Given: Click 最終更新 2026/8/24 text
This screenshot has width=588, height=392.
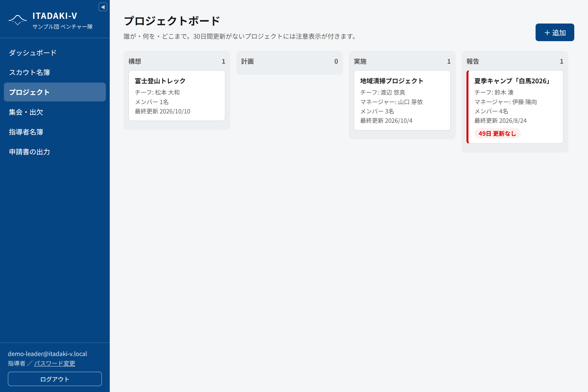Looking at the screenshot, I should pos(500,121).
